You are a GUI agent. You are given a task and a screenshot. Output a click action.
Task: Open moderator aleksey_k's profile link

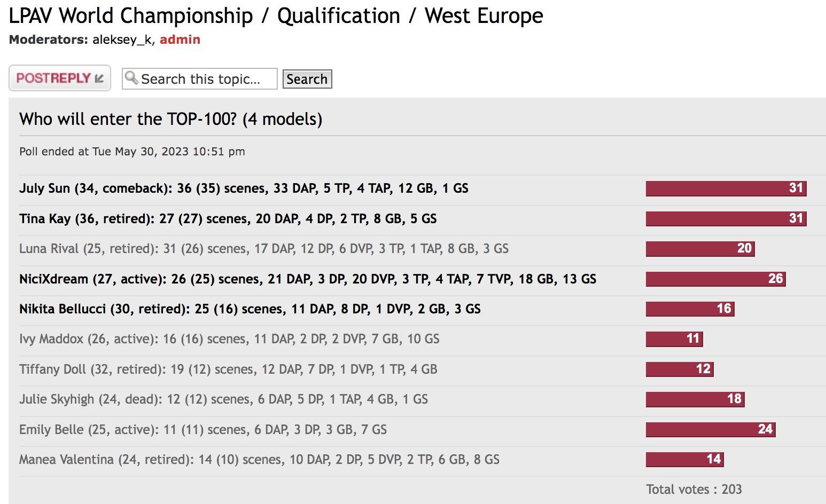click(122, 40)
